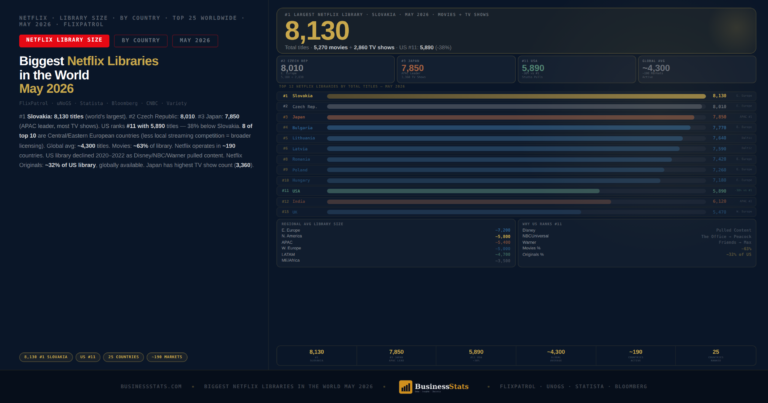Image resolution: width=768 pixels, height=403 pixels.
Task: Click the FlixPatrol sources line under headline
Action: (x=103, y=103)
